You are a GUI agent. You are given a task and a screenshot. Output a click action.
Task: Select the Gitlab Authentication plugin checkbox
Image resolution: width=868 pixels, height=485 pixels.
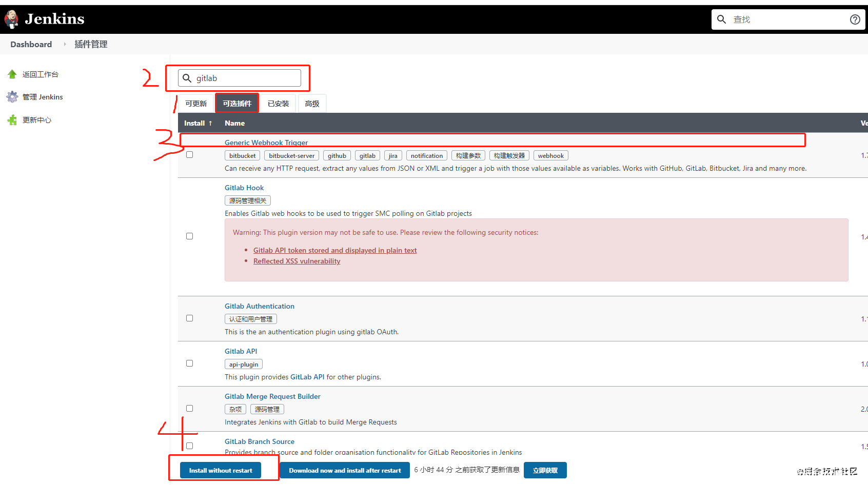pyautogui.click(x=189, y=318)
